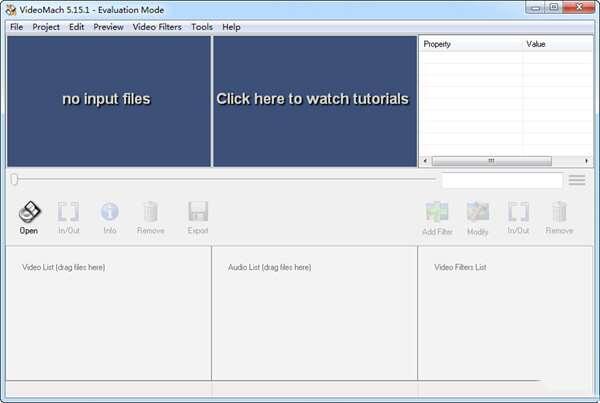600x403 pixels.
Task: Click the property list scroll right arrow
Action: point(586,161)
